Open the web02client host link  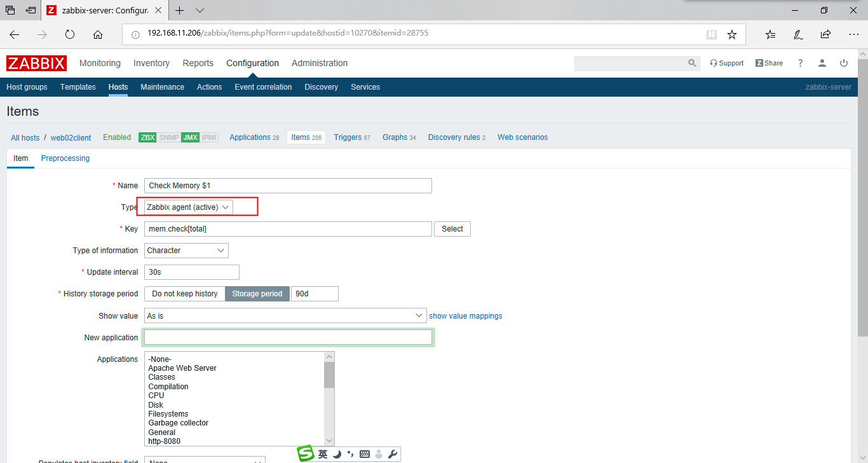click(x=71, y=138)
